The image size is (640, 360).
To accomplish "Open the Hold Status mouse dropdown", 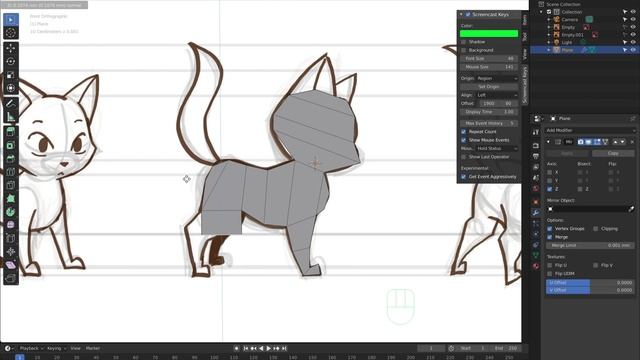I will pos(497,149).
